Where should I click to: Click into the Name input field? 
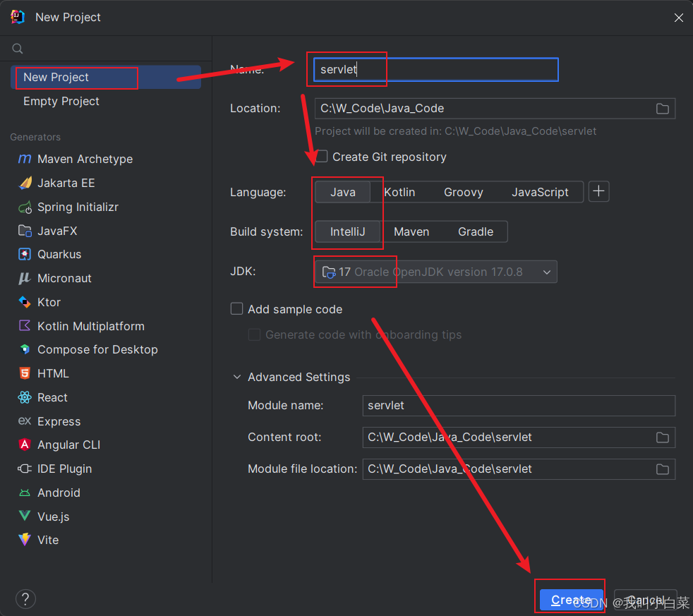pos(436,69)
